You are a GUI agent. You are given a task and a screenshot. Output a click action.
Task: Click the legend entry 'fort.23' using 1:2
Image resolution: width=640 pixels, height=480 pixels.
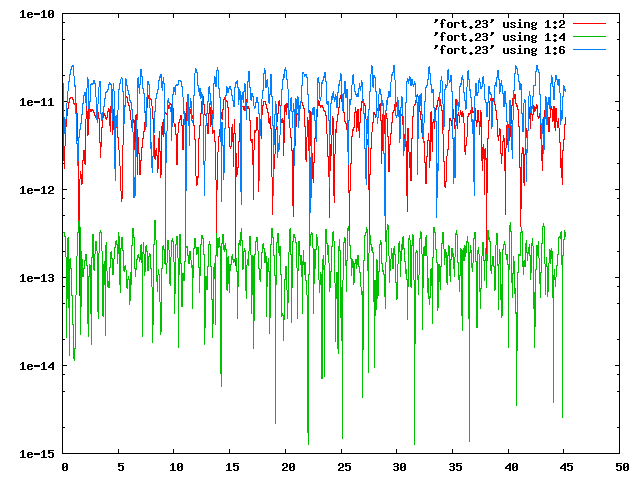[x=500, y=24]
